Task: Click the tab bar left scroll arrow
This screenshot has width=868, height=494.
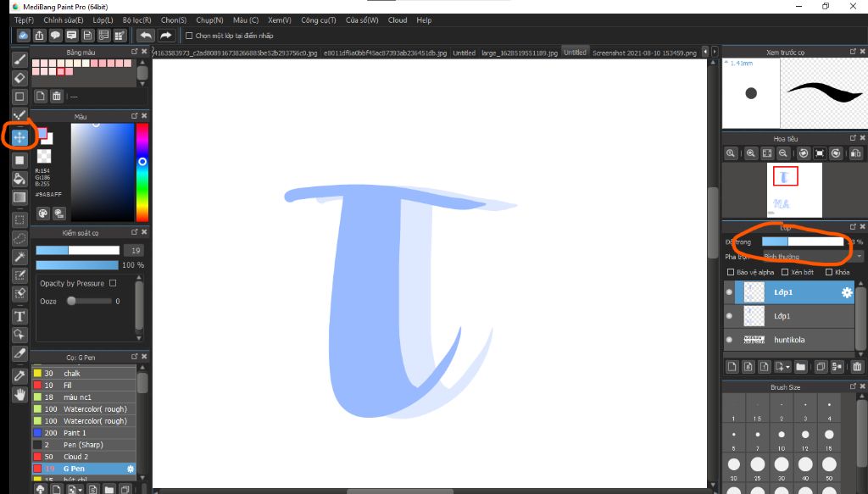Action: [x=705, y=52]
